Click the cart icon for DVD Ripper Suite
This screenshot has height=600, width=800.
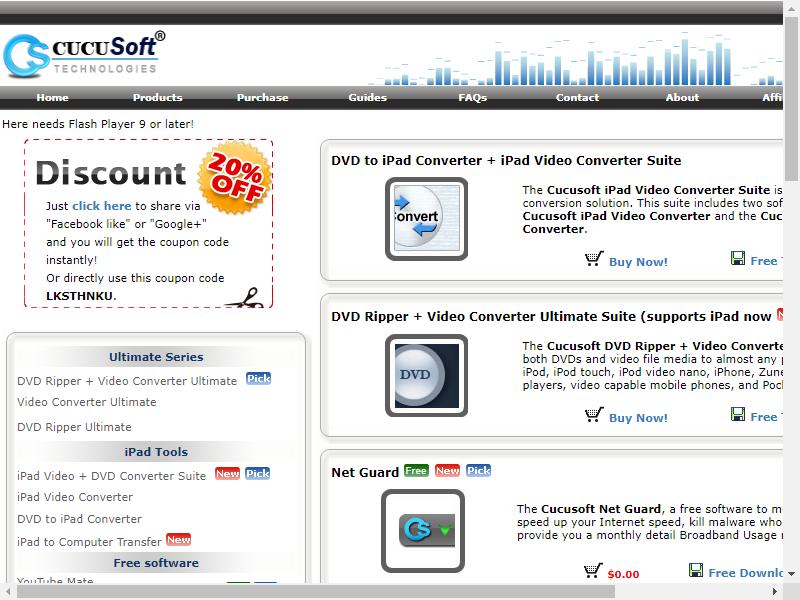click(594, 415)
